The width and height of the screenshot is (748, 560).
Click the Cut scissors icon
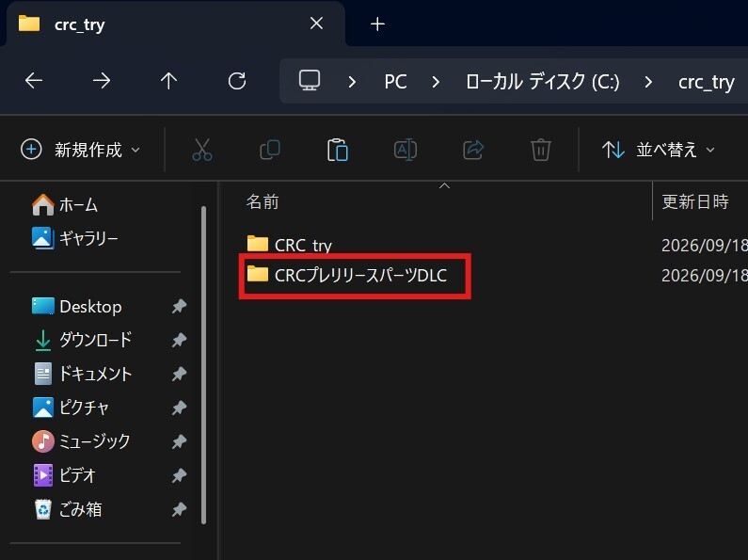201,150
